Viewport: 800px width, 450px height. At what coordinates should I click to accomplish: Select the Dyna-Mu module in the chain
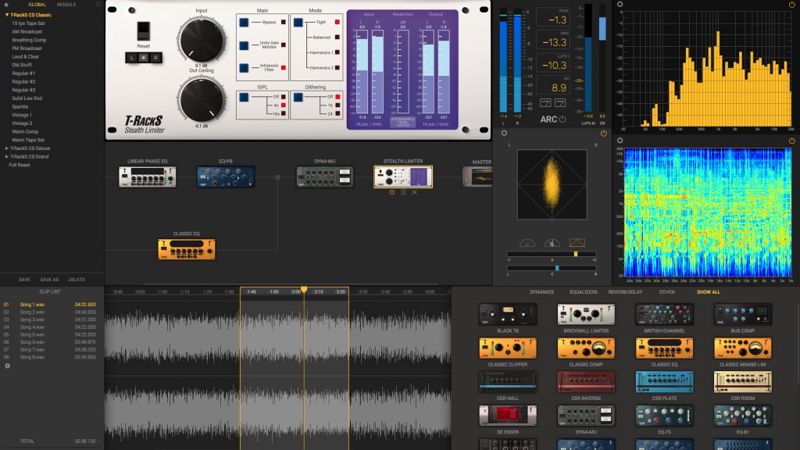coord(324,177)
